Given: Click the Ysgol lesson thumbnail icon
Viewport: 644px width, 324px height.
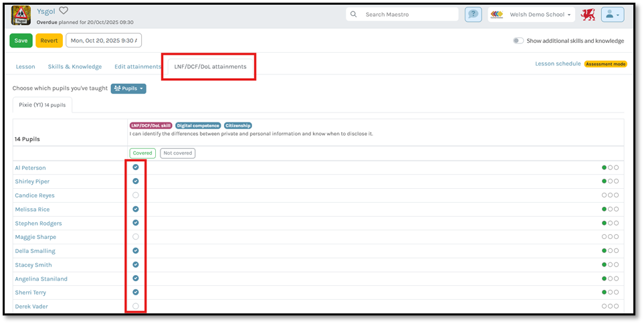Looking at the screenshot, I should pyautogui.click(x=21, y=15).
